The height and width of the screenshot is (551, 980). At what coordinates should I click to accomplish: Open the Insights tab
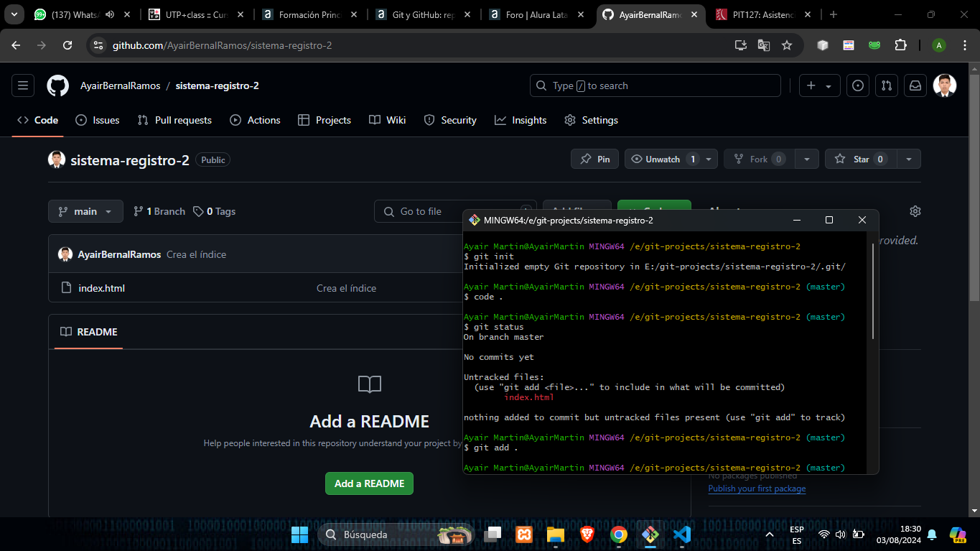click(521, 120)
